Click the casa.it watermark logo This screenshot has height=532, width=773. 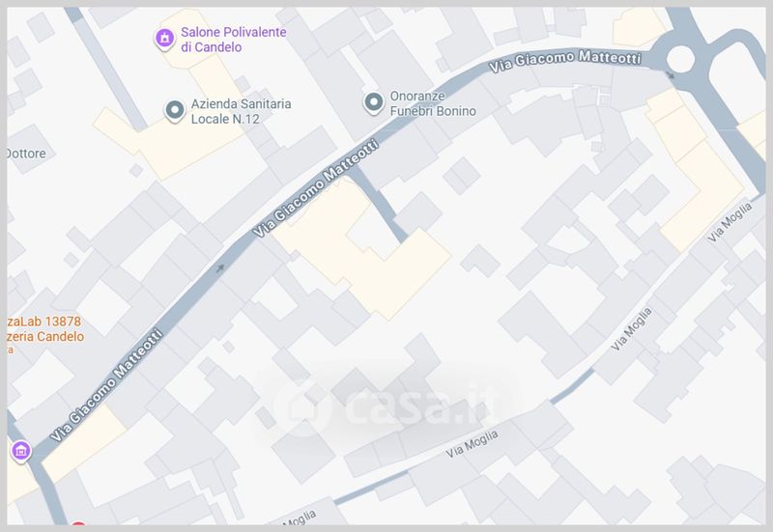386,407
